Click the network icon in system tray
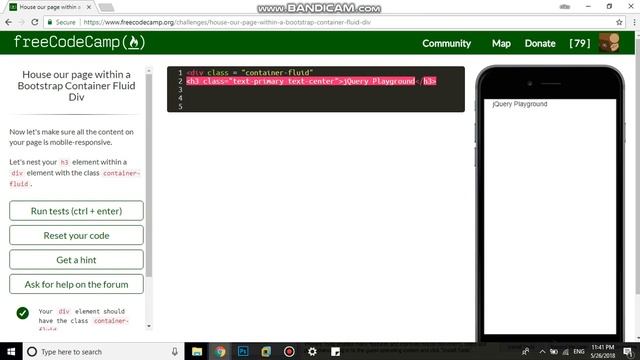Screen dimensions: 640x360 coord(566,351)
